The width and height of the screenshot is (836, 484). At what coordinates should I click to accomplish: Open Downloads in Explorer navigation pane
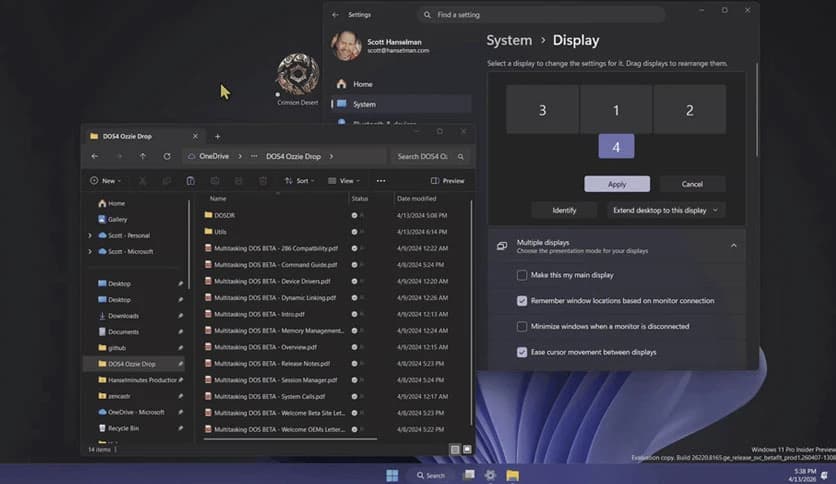[123, 316]
